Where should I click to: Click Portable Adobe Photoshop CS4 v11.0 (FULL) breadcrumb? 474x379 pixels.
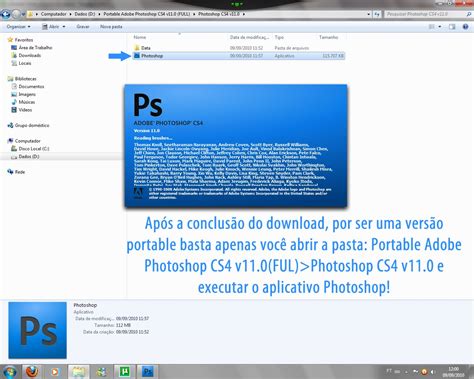146,14
